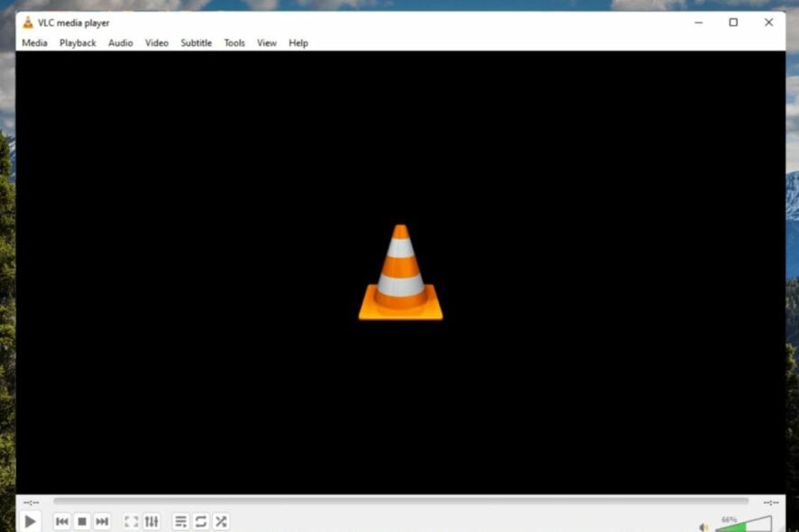Toggle fullscreen video mode

(x=132, y=521)
